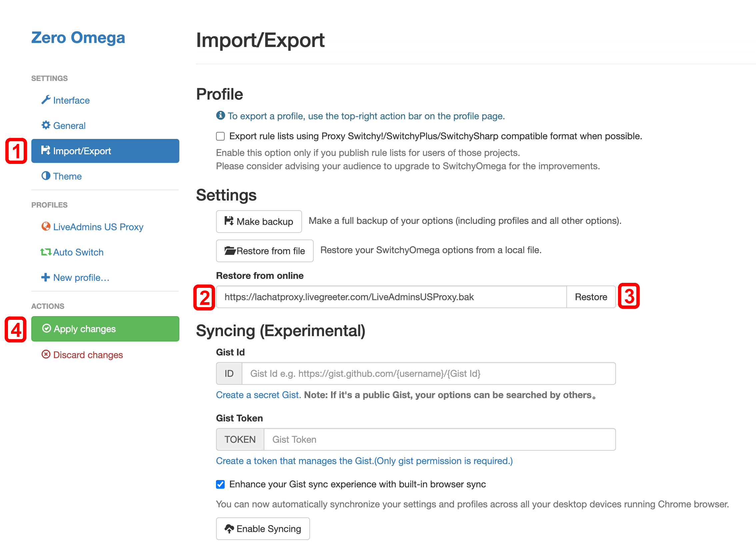Click the upload icon on Enable Syncing
The width and height of the screenshot is (756, 559).
click(x=229, y=529)
